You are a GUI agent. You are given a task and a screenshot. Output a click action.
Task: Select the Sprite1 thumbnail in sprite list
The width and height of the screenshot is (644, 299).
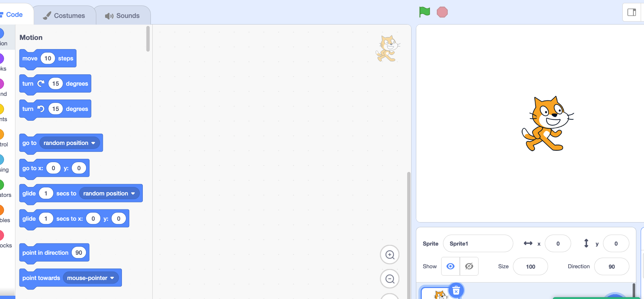440,293
